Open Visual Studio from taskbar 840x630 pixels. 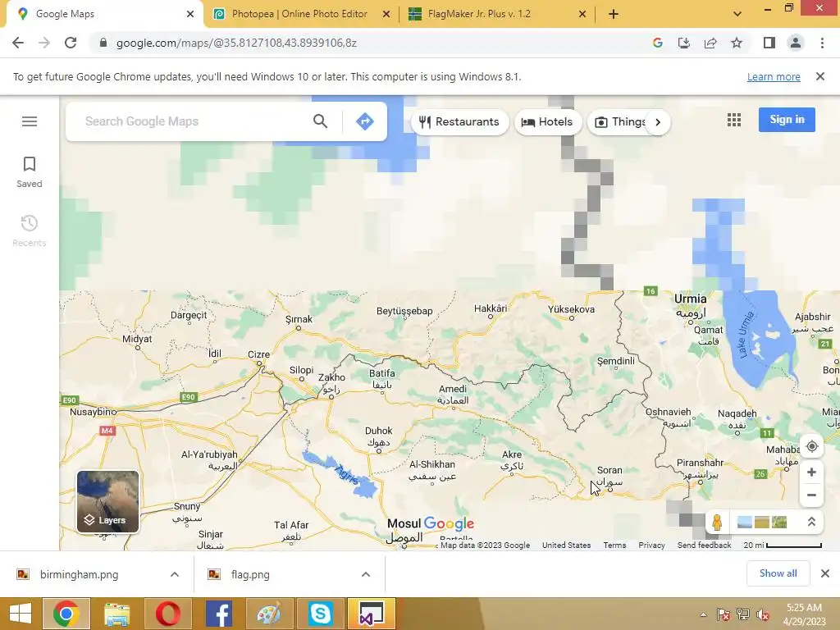tap(372, 614)
